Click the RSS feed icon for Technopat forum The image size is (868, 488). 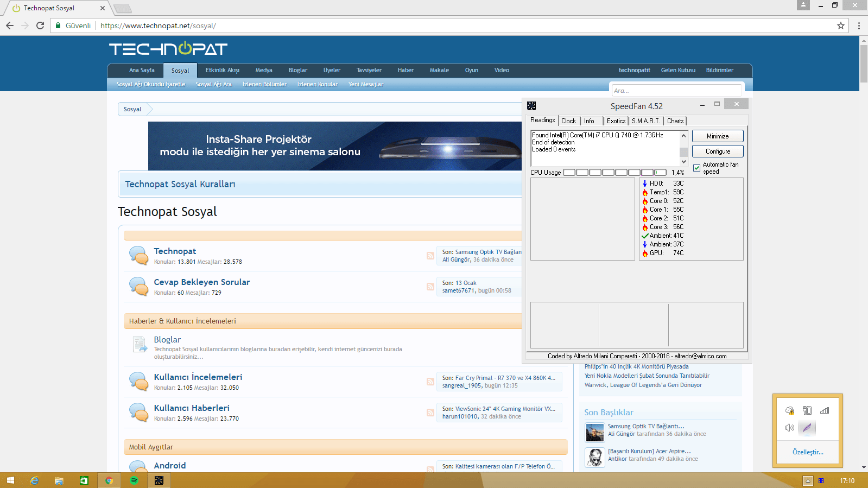[x=430, y=256]
